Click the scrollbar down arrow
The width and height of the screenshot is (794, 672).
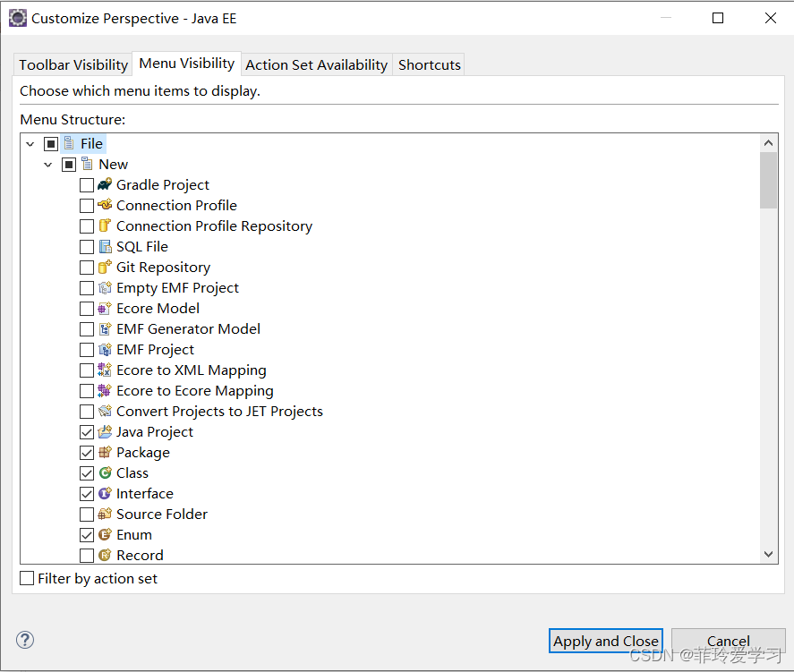768,554
